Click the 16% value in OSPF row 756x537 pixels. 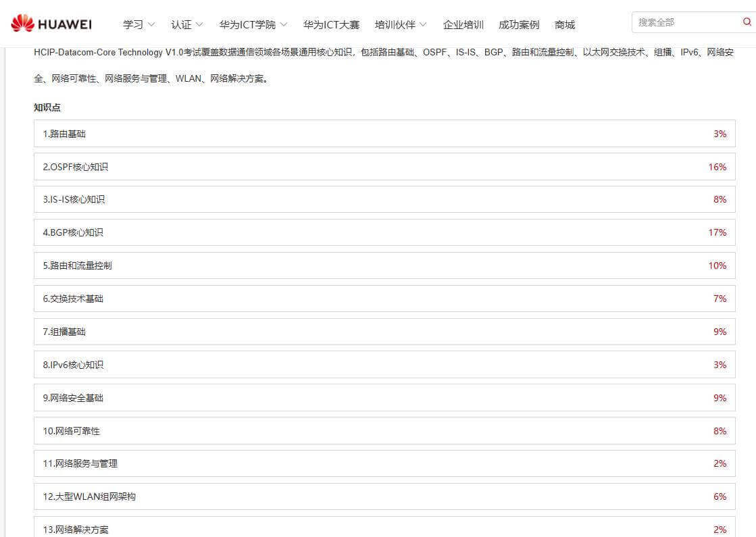(717, 167)
